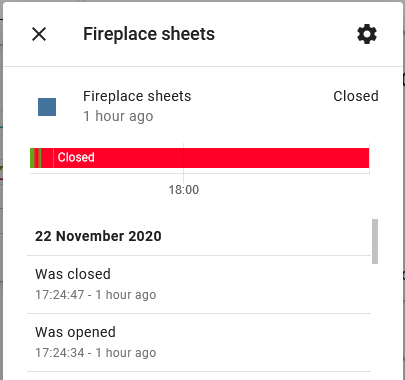Click the white Closed label in the history bar
This screenshot has height=380, width=405.
click(76, 157)
